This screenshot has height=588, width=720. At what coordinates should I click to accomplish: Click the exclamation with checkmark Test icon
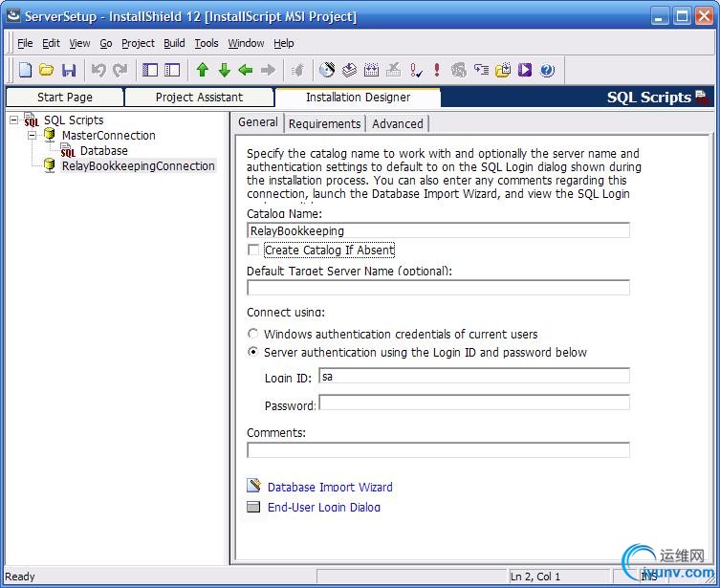pyautogui.click(x=416, y=70)
